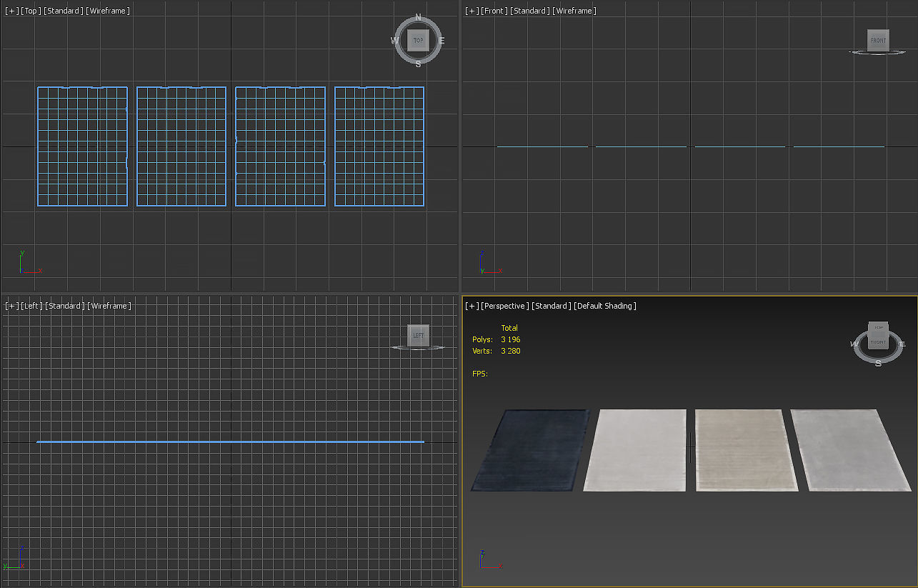Click the compass ring below Left viewport ViewCube
The width and height of the screenshot is (918, 588).
[418, 347]
